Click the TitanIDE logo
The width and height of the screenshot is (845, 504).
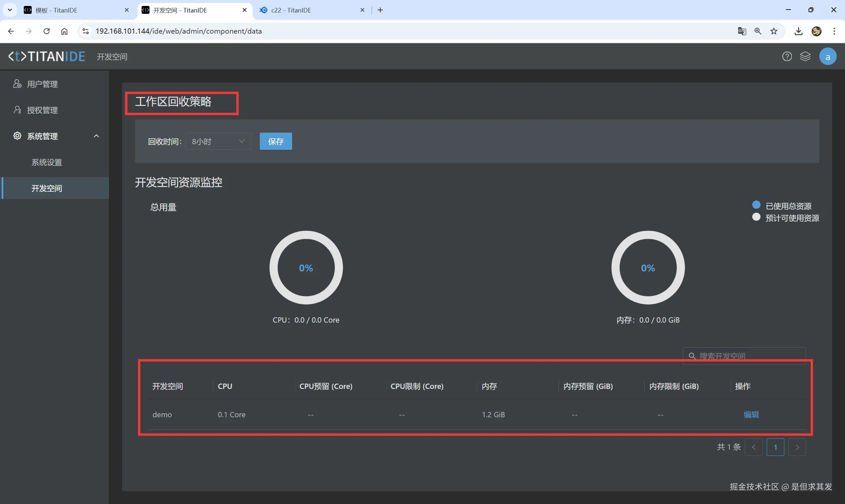click(47, 56)
